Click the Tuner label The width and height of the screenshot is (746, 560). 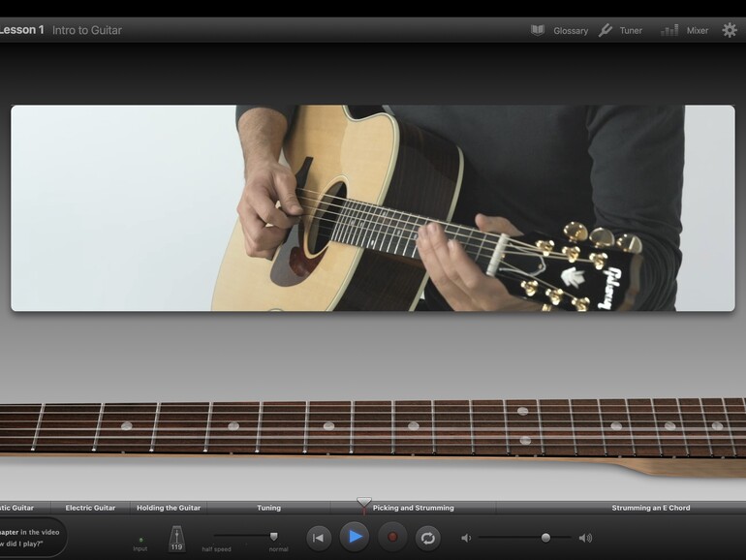click(631, 30)
